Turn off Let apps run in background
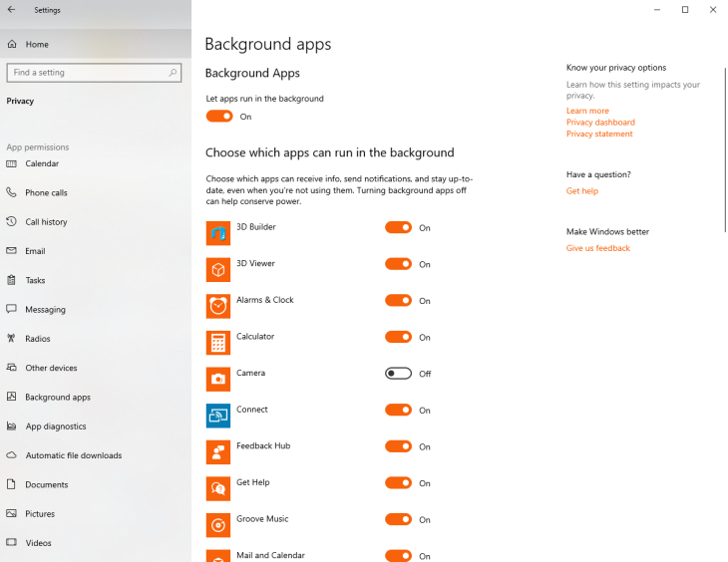 point(219,117)
